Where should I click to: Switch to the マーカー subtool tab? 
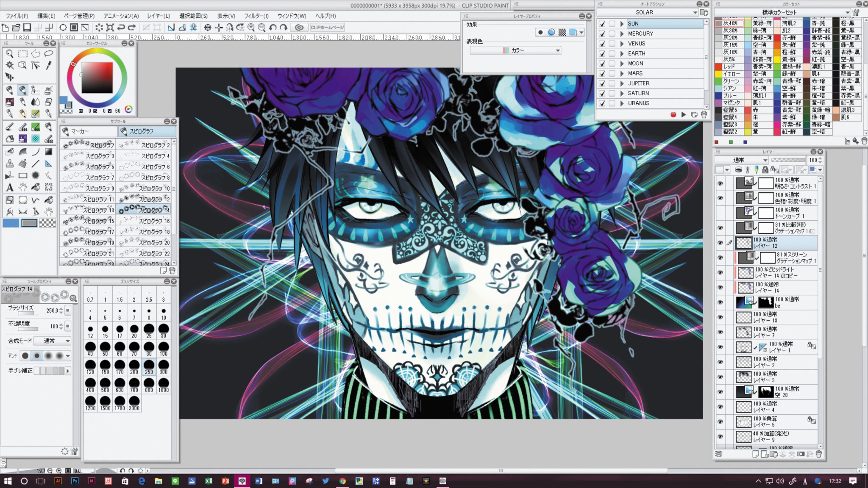88,131
